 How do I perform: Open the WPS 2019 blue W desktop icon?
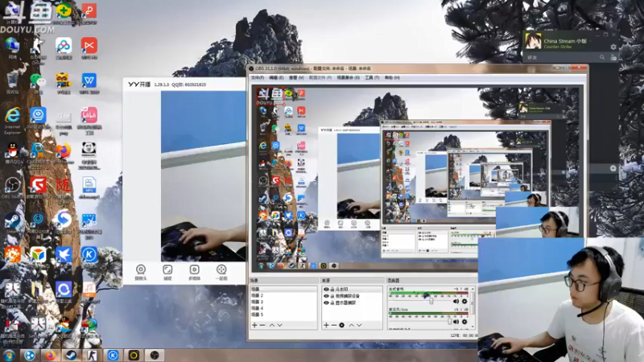[89, 84]
